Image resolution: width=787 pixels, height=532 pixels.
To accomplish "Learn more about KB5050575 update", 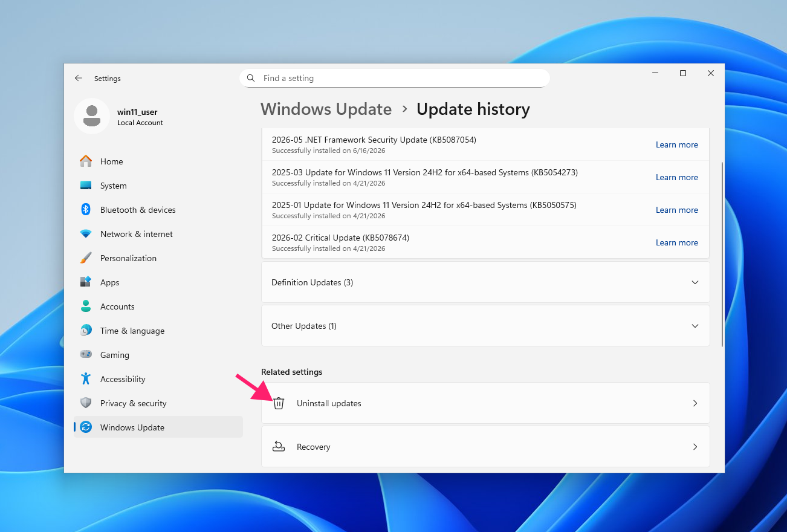I will click(677, 210).
